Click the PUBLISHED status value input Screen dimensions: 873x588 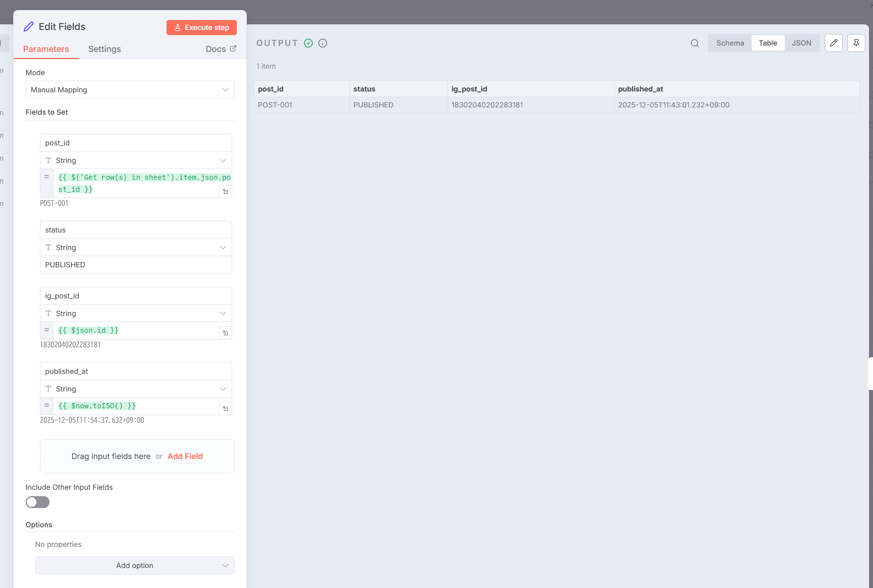[x=136, y=265]
